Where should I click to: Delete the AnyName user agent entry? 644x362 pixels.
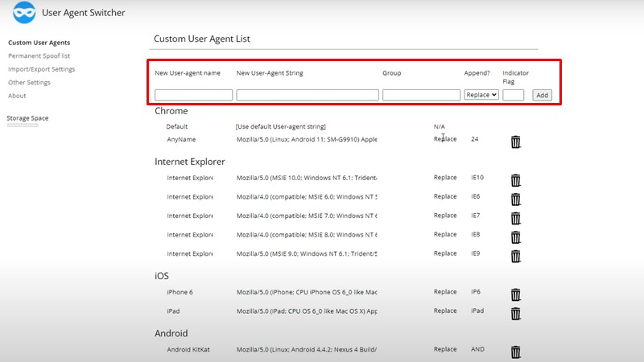(x=515, y=142)
